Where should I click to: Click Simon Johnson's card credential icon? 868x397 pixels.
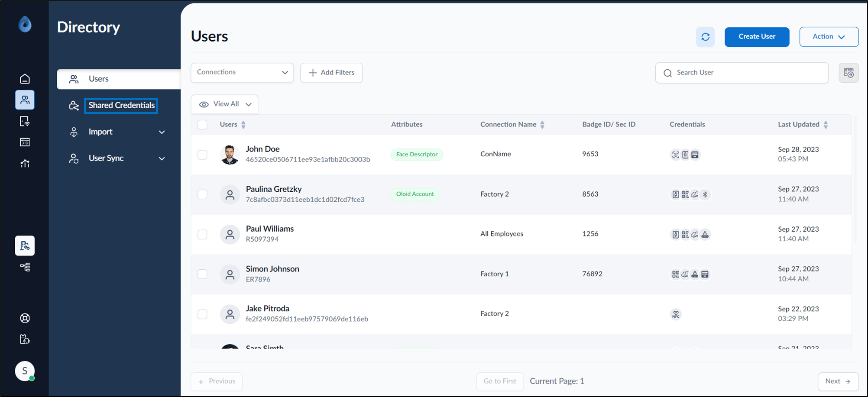pyautogui.click(x=705, y=274)
